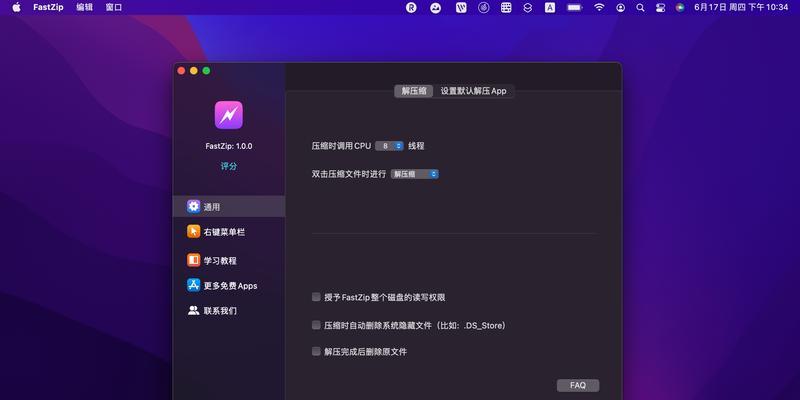Click the circled R menu bar icon
800x400 pixels.
411,8
